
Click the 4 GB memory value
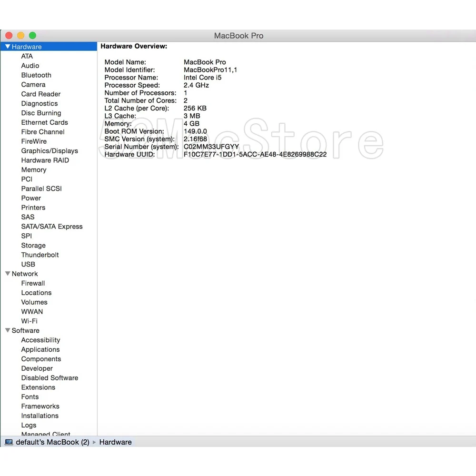[x=191, y=124]
